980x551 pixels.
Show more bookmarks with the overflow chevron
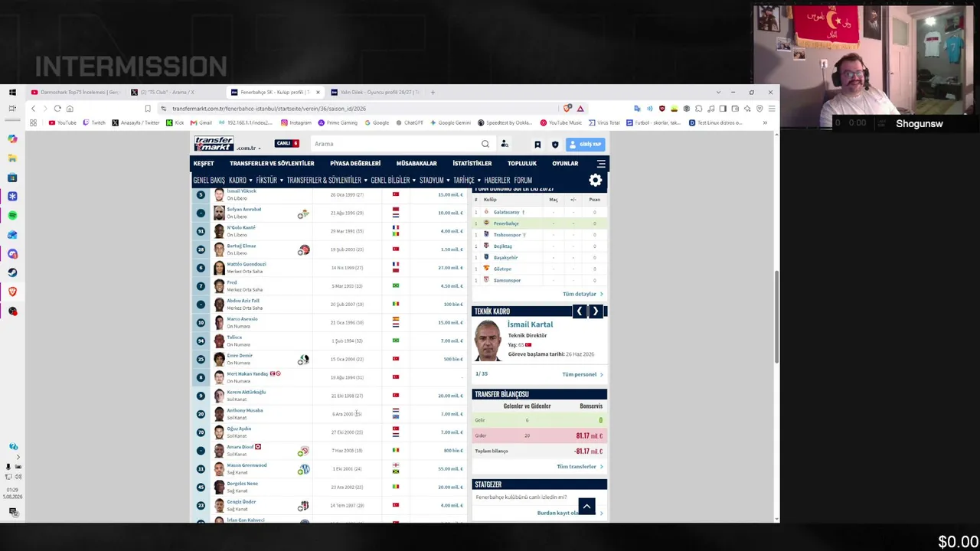click(765, 122)
